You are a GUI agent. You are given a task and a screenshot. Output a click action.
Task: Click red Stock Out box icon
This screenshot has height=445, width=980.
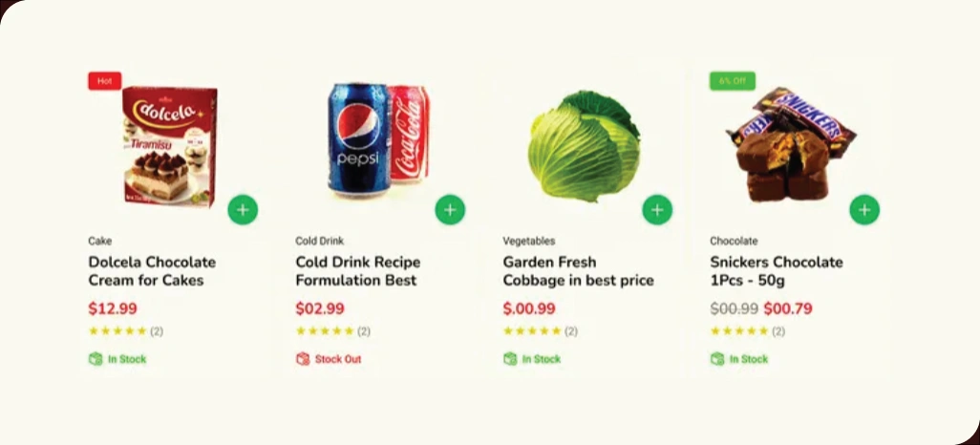click(x=303, y=359)
